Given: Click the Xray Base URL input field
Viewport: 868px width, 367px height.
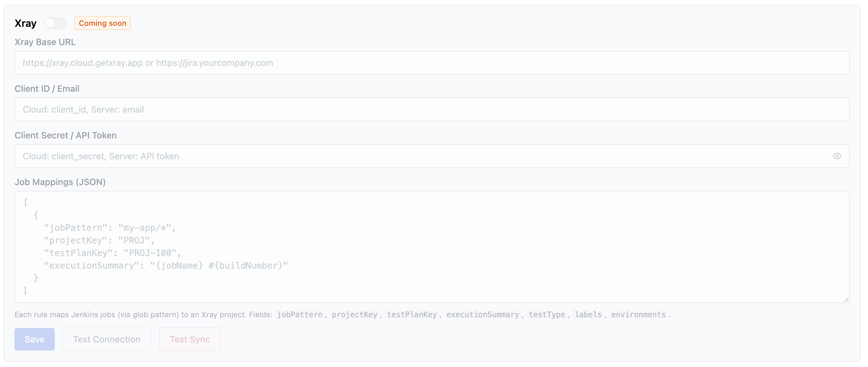Looking at the screenshot, I should click(432, 63).
